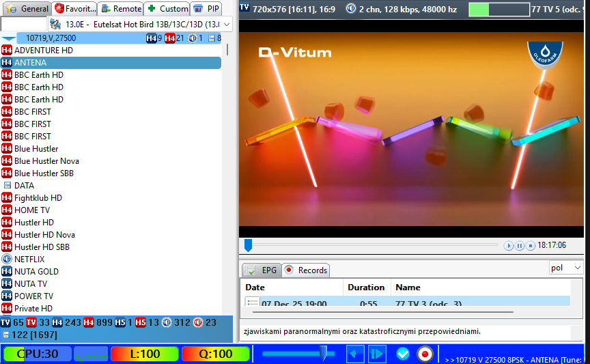Click the satellite dish icon beside 13.0E
Image resolution: width=590 pixels, height=364 pixels.
[x=56, y=25]
